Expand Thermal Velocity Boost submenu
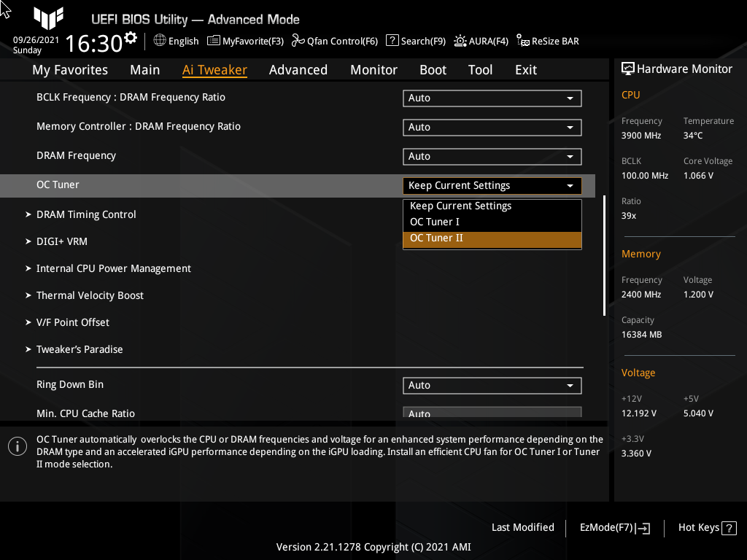Image resolution: width=747 pixels, height=560 pixels. tap(90, 295)
